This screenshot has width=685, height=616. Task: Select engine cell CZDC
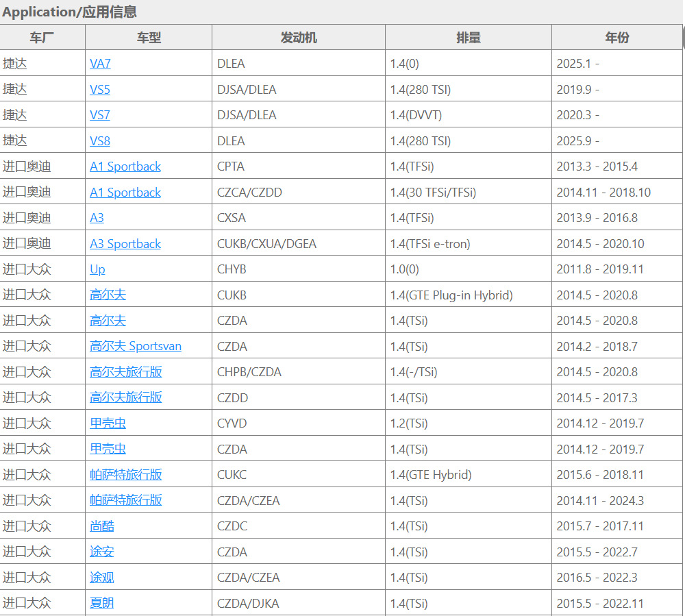299,526
